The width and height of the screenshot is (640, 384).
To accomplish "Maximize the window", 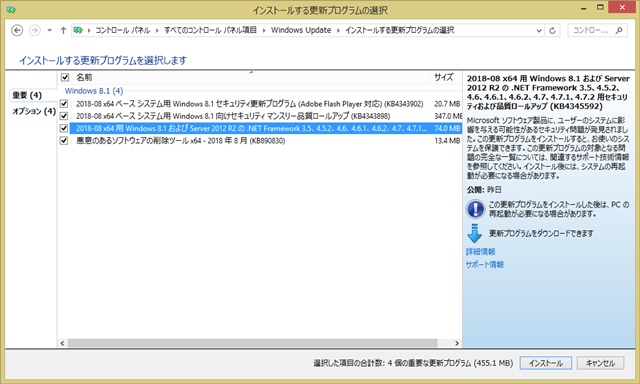I will [600, 7].
